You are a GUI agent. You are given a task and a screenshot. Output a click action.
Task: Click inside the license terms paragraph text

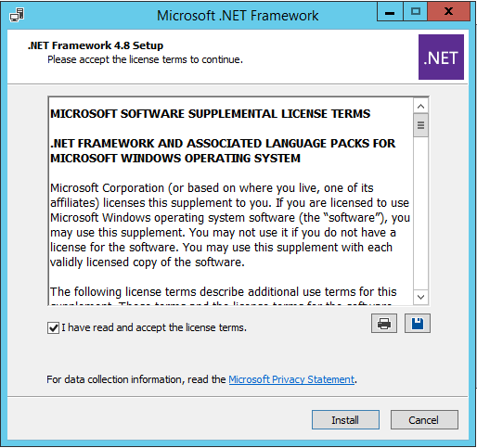click(x=230, y=225)
